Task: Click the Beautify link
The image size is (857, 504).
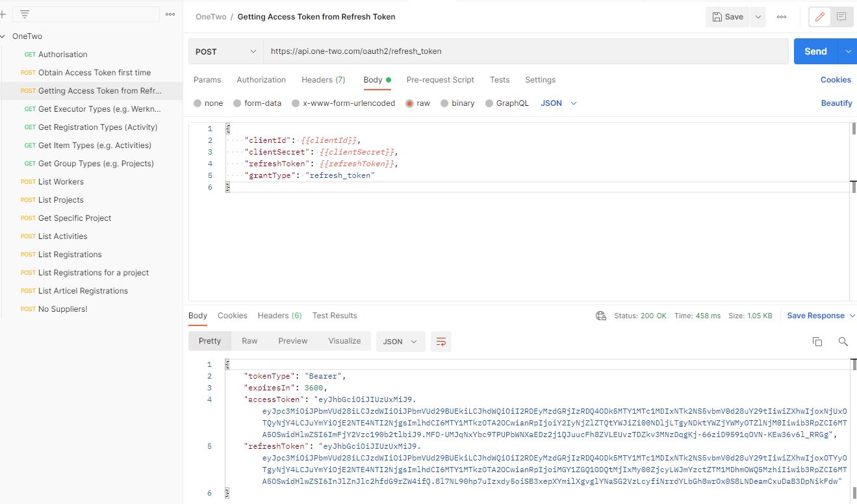Action: click(837, 103)
